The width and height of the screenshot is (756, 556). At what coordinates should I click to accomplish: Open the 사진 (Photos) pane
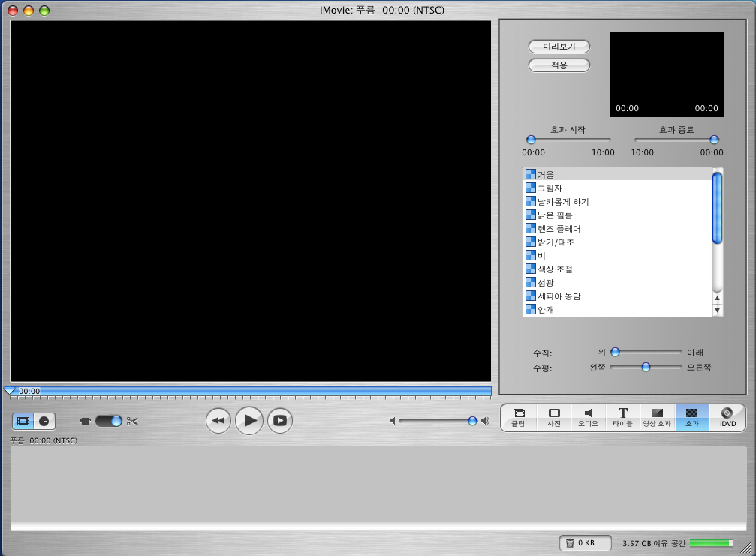[x=554, y=417]
